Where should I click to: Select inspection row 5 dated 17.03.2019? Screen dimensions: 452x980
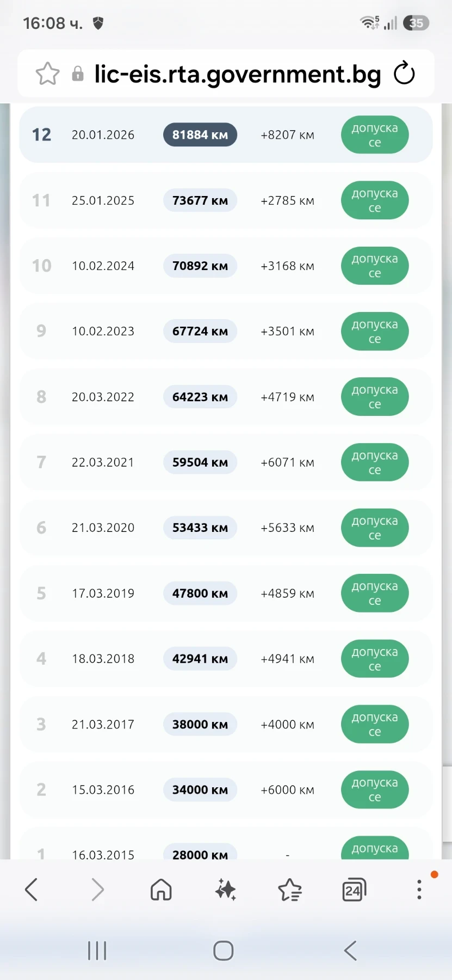pos(226,593)
